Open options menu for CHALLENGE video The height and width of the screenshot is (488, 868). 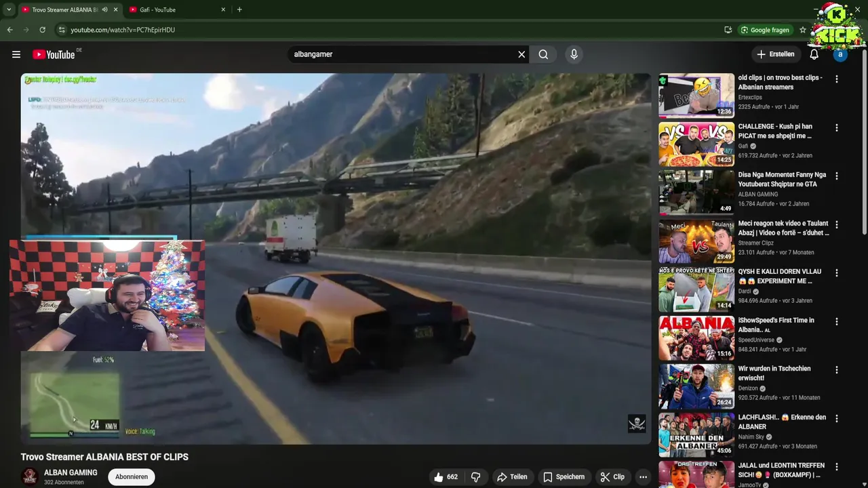tap(837, 128)
